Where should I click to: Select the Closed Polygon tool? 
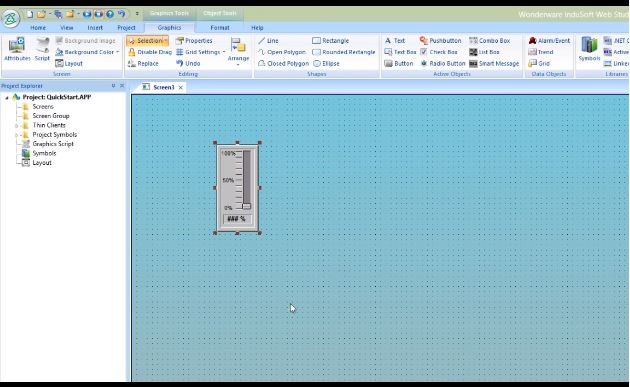[x=283, y=63]
